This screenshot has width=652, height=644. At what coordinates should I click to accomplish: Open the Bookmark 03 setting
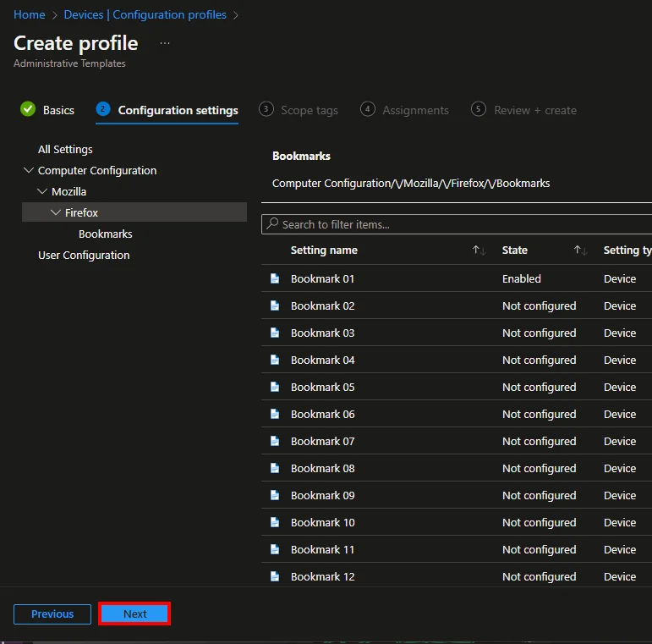coord(323,333)
